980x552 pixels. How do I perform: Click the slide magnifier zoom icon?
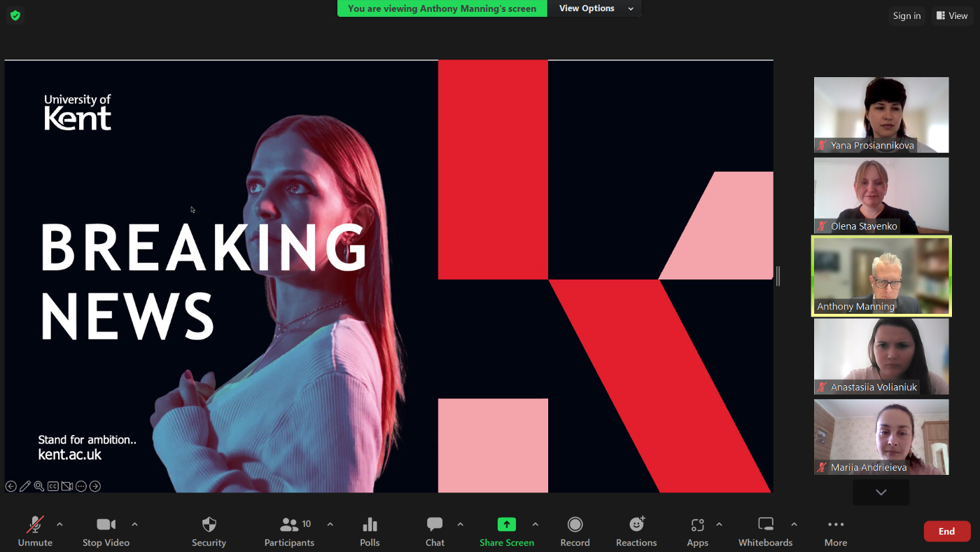point(39,486)
